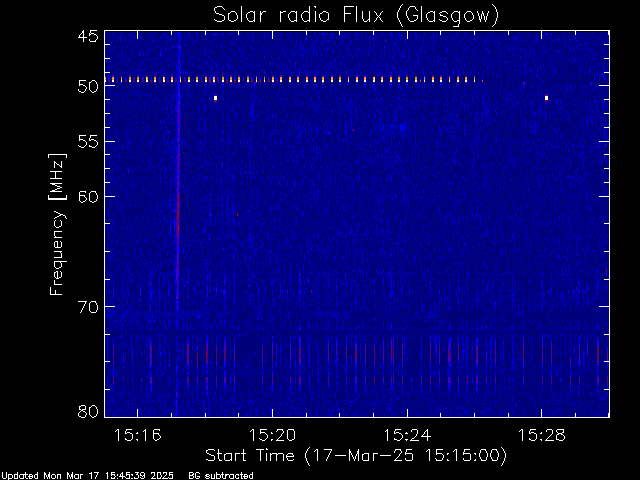640x480 pixels.
Task: Click the "Updated Mon Mar 17 15:45:39 2025" text
Action: coord(87,475)
